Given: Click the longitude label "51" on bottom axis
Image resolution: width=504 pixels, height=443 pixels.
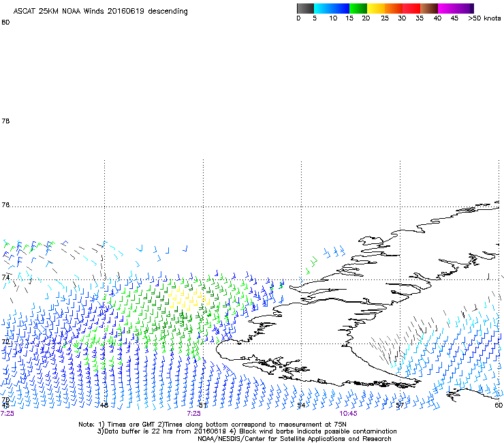Looking at the screenshot, I should [202, 405].
